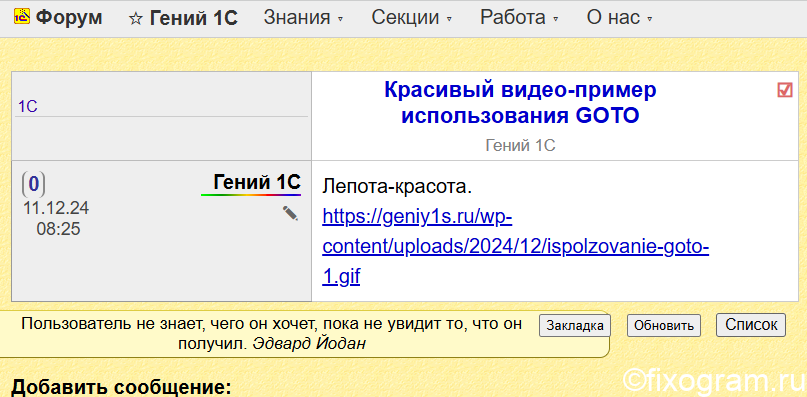Open the geniy1s.ru gif link
Image resolution: width=807 pixels, height=397 pixels.
coord(515,247)
